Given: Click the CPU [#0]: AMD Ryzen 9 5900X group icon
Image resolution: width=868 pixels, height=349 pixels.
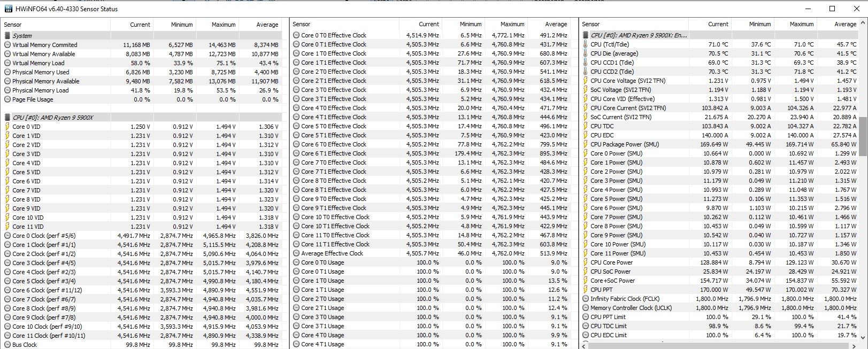Looking at the screenshot, I should [x=7, y=118].
